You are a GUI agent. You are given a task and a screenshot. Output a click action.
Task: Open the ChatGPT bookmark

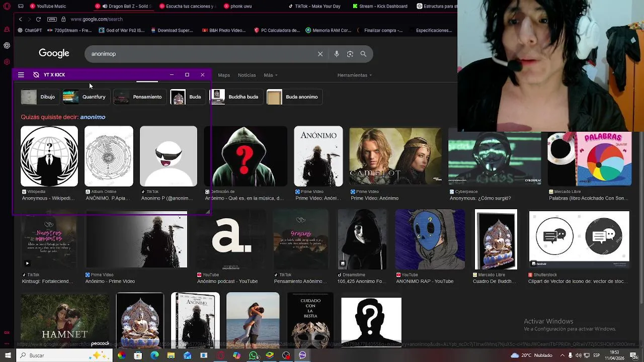click(x=30, y=30)
